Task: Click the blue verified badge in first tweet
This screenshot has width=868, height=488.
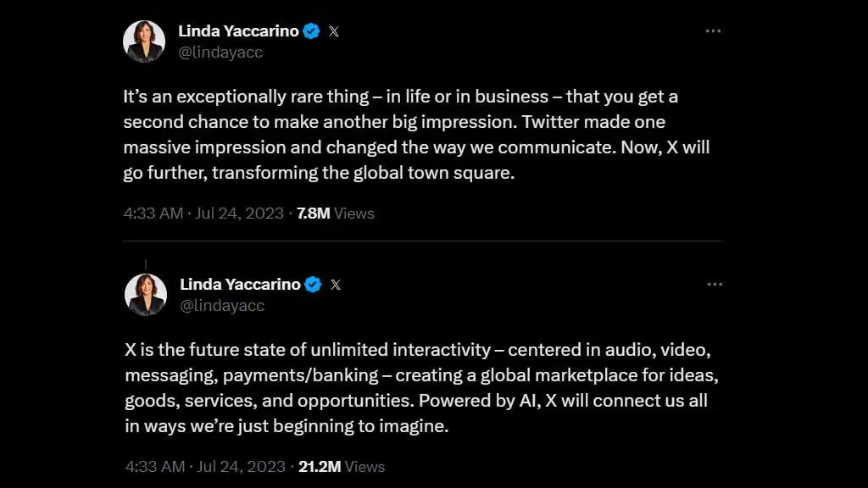Action: tap(311, 31)
